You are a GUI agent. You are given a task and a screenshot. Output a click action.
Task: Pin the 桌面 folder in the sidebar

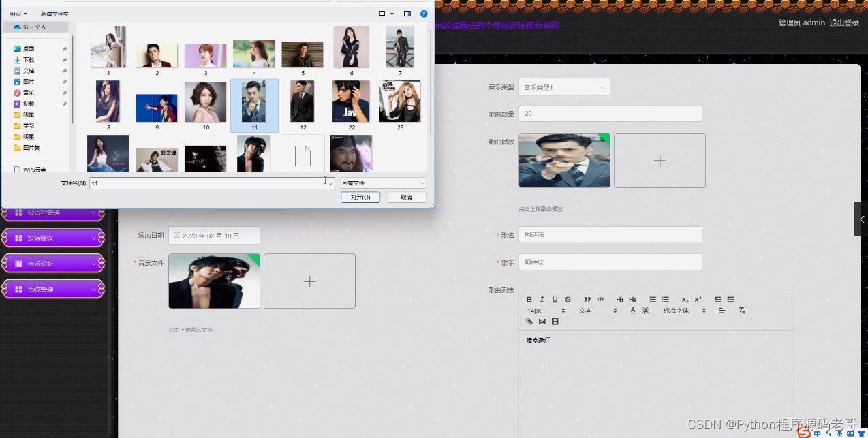tap(65, 48)
